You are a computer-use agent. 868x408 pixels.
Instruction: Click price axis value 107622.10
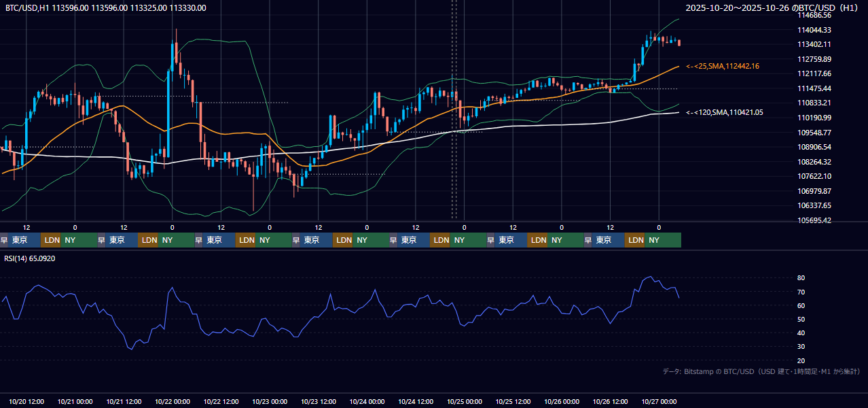pyautogui.click(x=814, y=176)
